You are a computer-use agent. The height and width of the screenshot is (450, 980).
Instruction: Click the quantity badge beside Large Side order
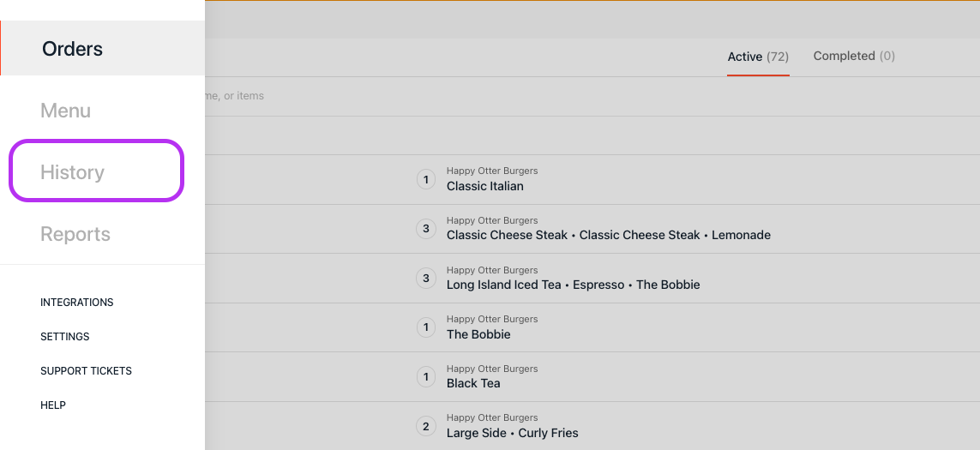tap(426, 426)
